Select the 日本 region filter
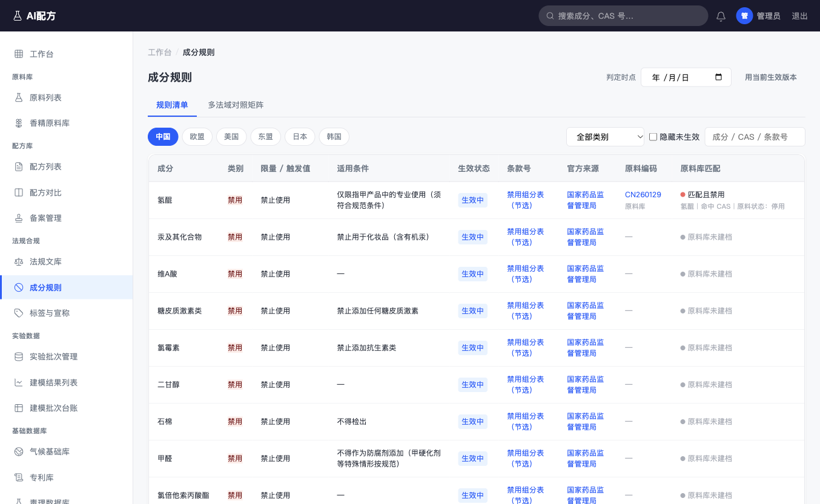Screen dimensions: 820x504 point(300,137)
